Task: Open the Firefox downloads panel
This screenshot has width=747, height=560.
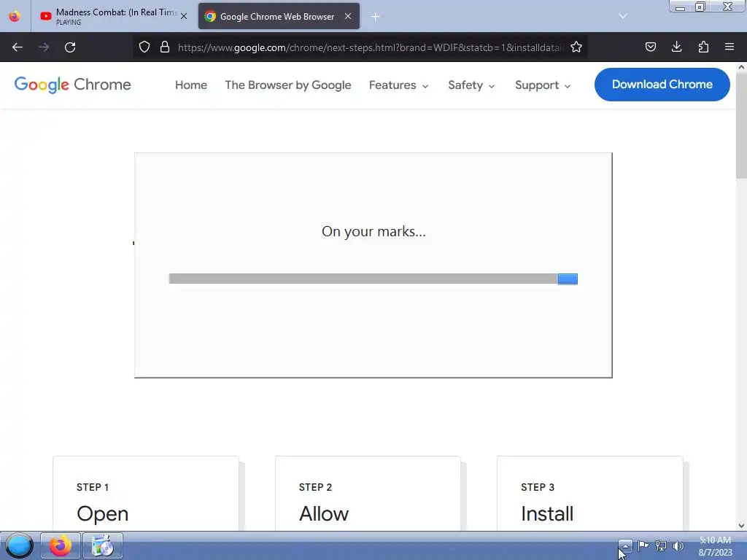Action: [x=676, y=47]
